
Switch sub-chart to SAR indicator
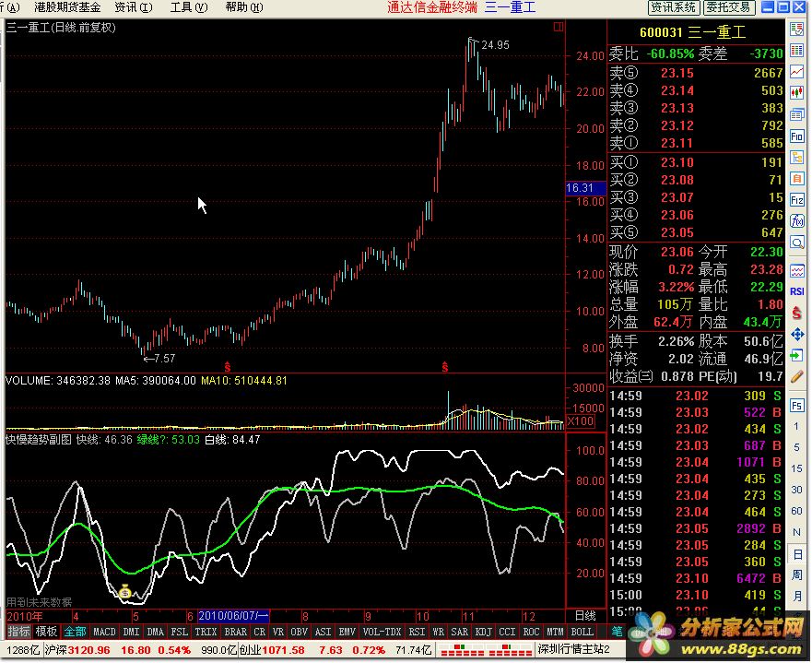[x=459, y=632]
